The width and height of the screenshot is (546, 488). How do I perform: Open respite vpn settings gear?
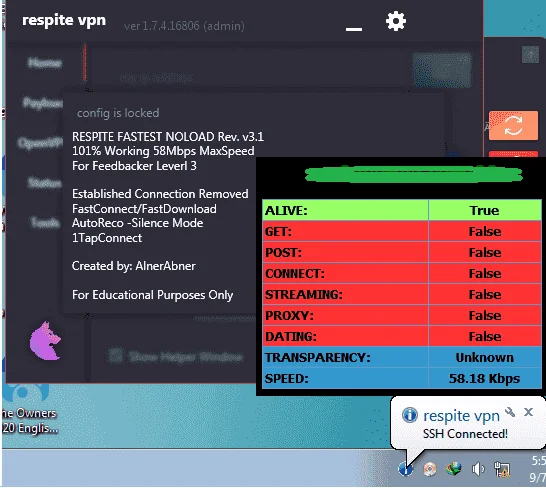(x=396, y=22)
